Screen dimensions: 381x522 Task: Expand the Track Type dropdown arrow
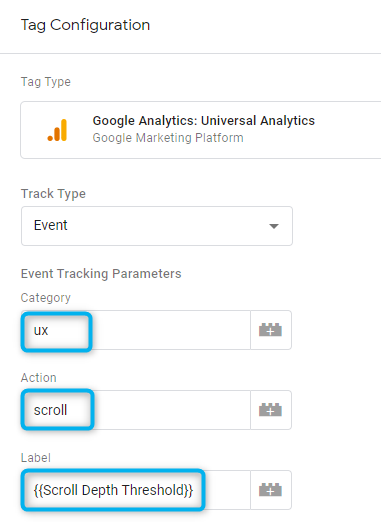pyautogui.click(x=274, y=226)
